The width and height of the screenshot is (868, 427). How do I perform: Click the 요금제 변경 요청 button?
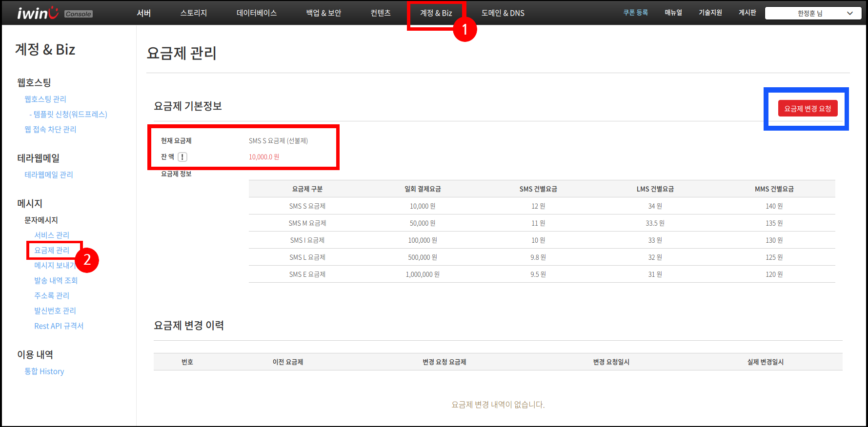(808, 109)
